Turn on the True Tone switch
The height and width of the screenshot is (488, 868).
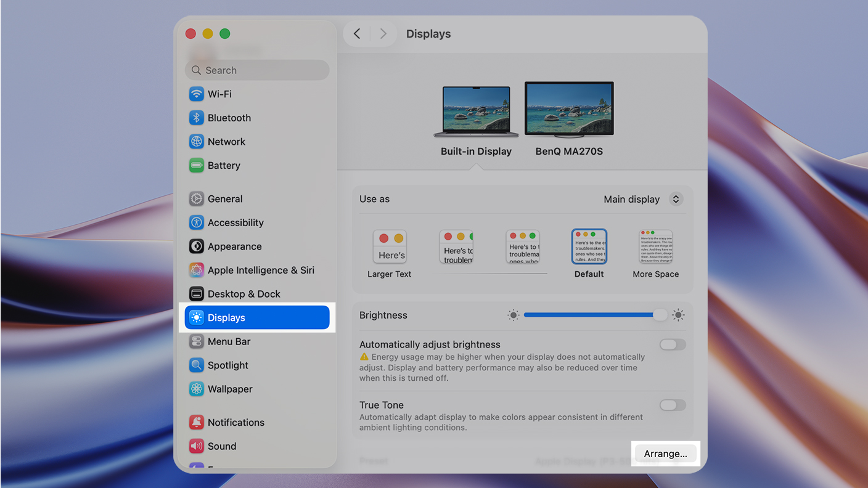673,405
